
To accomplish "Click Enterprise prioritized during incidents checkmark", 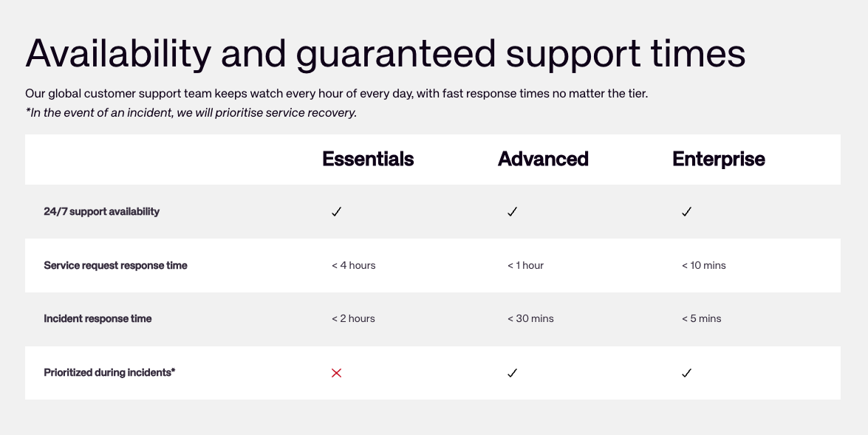I will tap(686, 373).
